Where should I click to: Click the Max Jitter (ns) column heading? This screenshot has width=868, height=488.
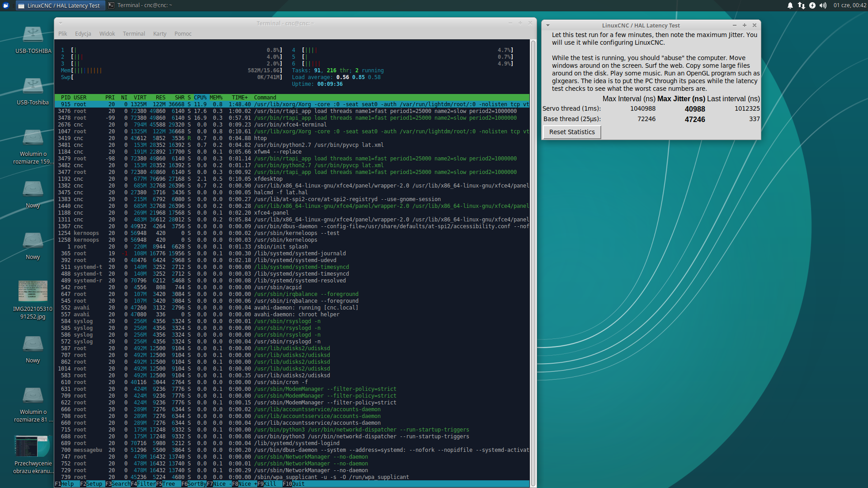681,99
